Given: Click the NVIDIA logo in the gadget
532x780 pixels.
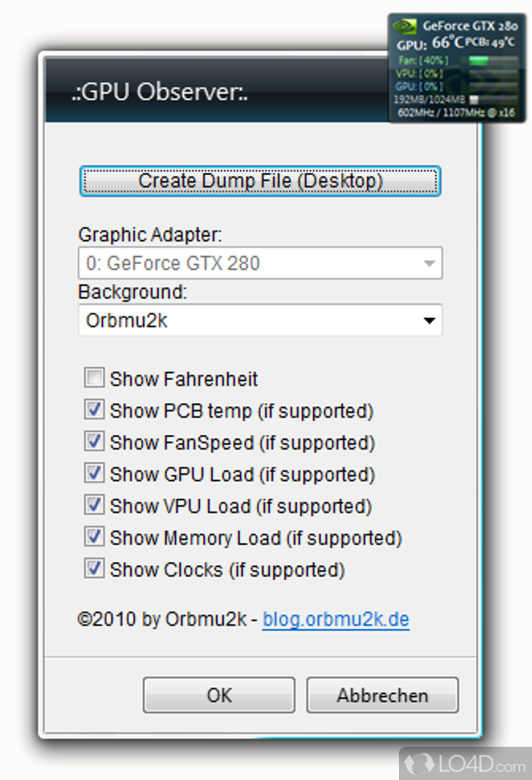Looking at the screenshot, I should coord(404,27).
